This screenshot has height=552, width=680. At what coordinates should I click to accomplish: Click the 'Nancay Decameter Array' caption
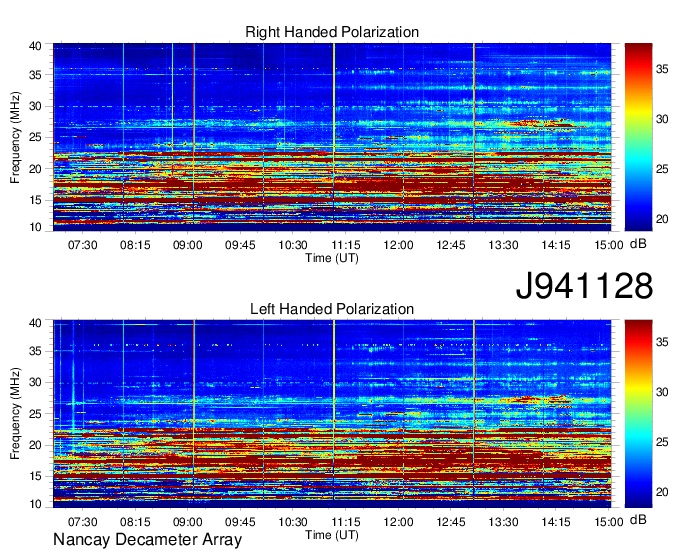(147, 540)
